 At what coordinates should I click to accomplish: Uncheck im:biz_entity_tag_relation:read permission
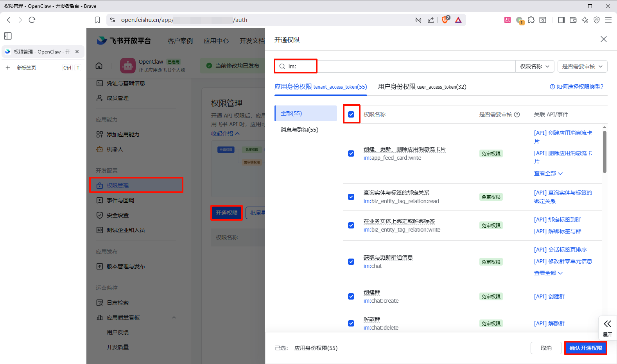pyautogui.click(x=351, y=197)
